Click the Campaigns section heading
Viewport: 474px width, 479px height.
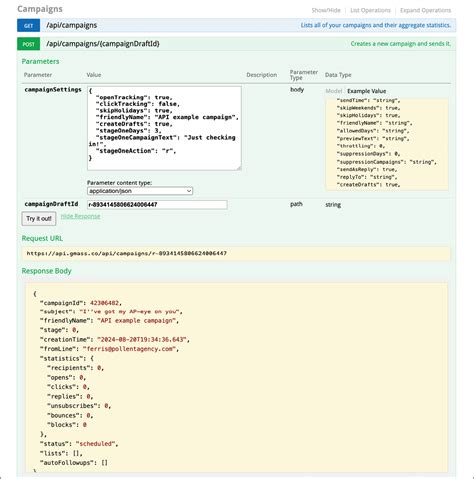click(x=40, y=9)
